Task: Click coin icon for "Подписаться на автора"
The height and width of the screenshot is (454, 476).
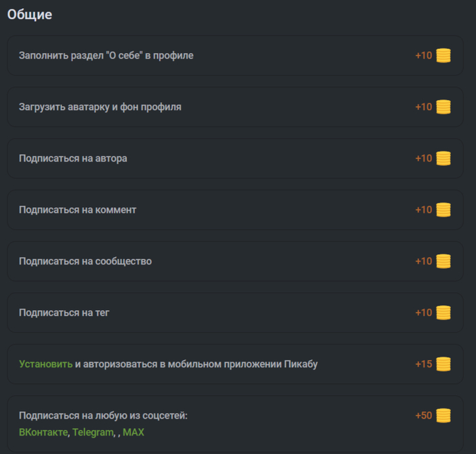Action: click(x=443, y=158)
